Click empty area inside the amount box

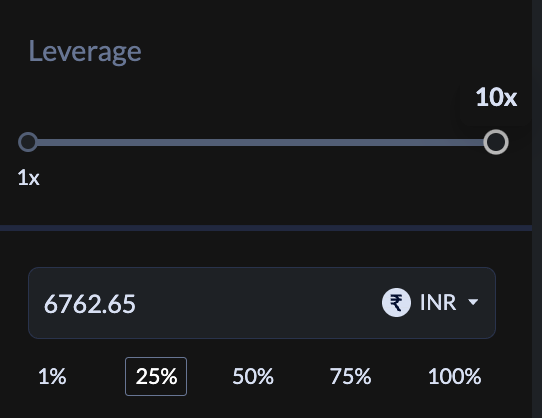coord(256,303)
